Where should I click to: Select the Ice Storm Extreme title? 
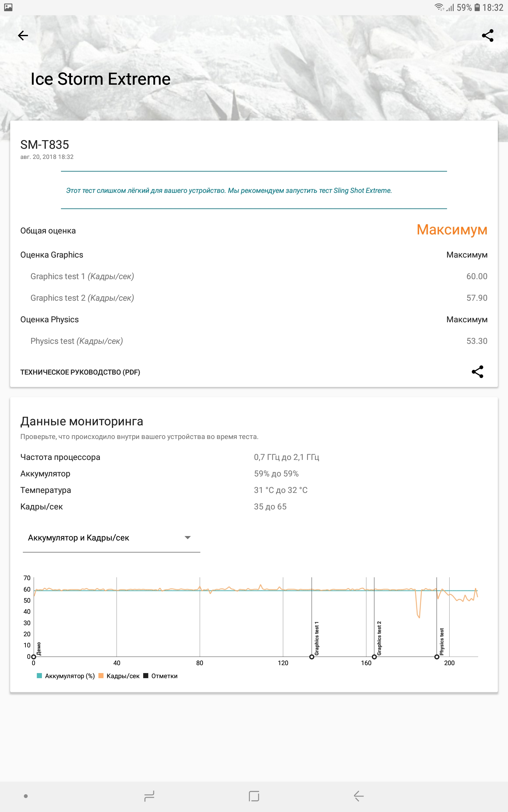tap(100, 79)
